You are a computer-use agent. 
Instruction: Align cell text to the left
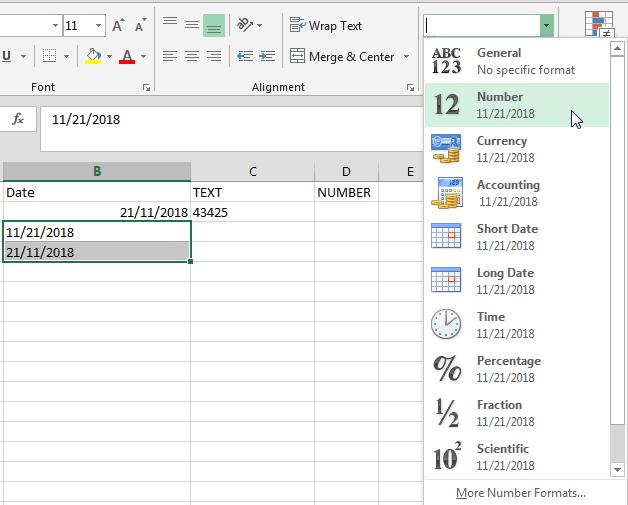tap(170, 56)
